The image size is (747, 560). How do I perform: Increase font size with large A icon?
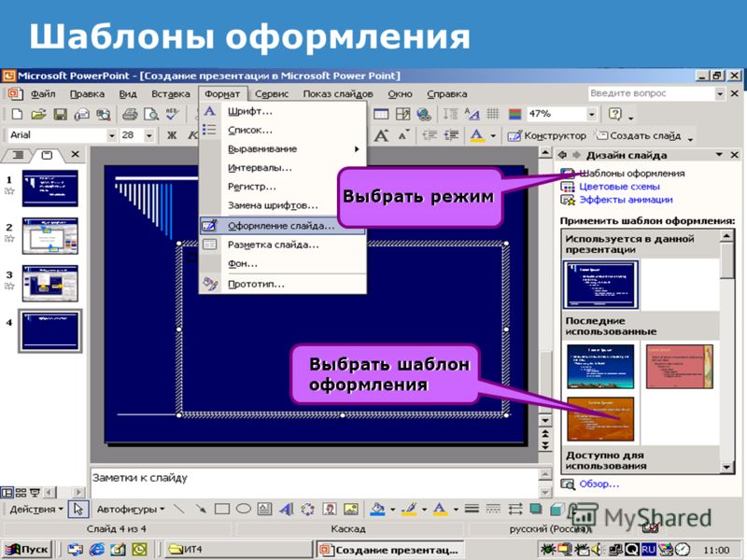[381, 135]
